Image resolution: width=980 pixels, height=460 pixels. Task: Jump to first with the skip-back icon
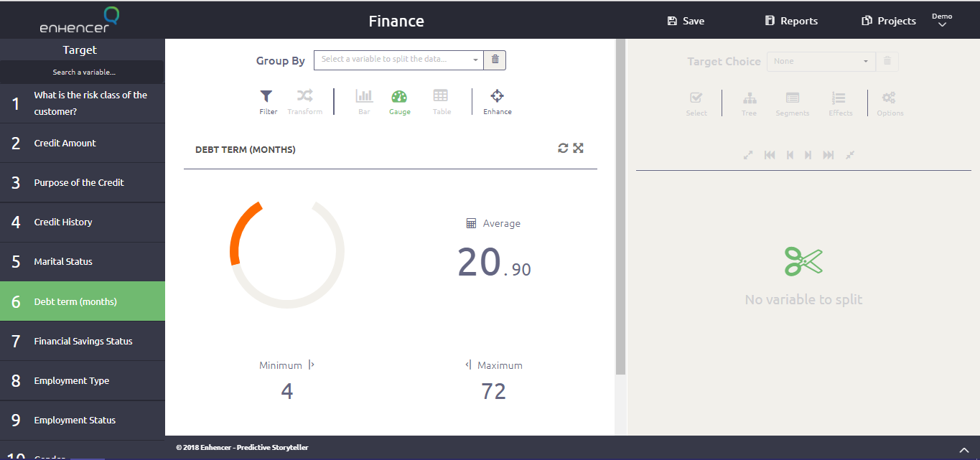770,155
